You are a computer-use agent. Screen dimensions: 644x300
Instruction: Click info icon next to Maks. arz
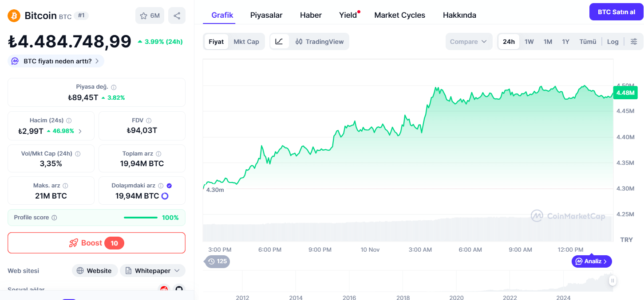pyautogui.click(x=65, y=186)
